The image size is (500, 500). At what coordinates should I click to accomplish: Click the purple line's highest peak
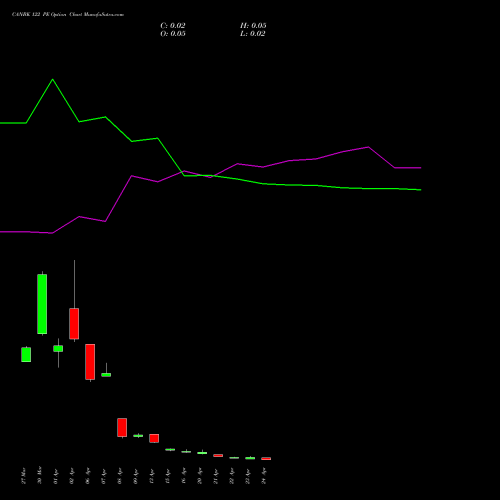(368, 147)
